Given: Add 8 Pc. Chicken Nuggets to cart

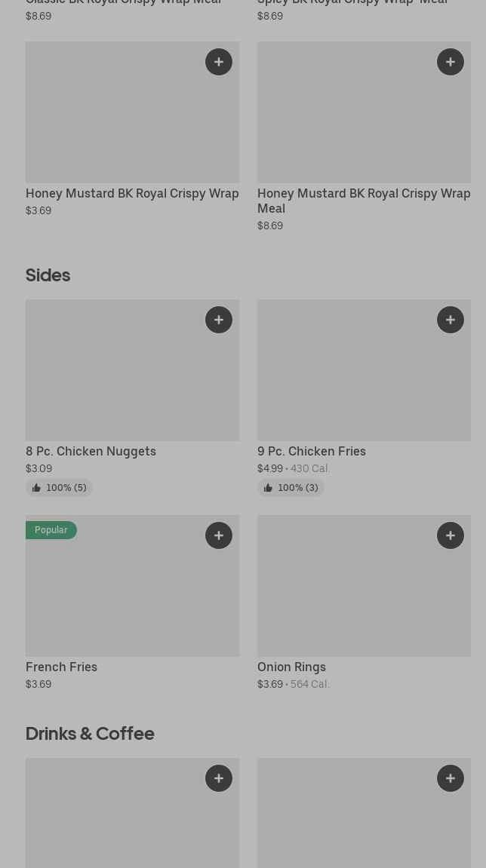Looking at the screenshot, I should click(x=219, y=320).
